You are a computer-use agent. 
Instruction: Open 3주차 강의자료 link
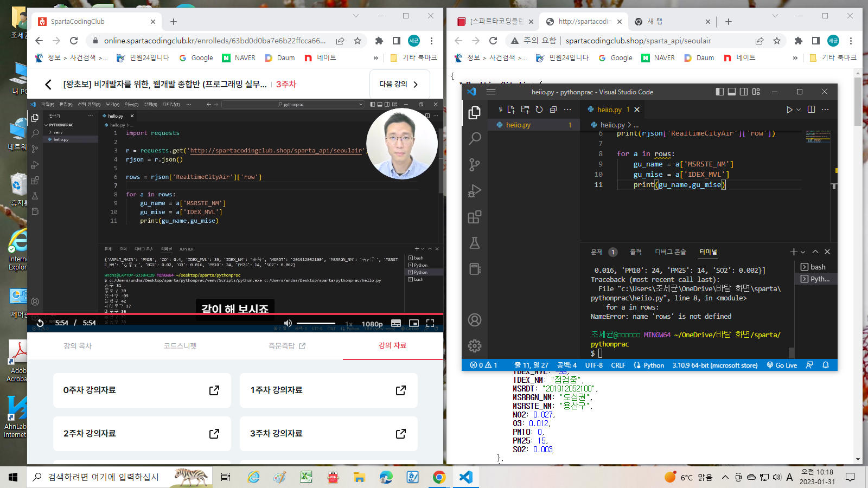pos(329,434)
